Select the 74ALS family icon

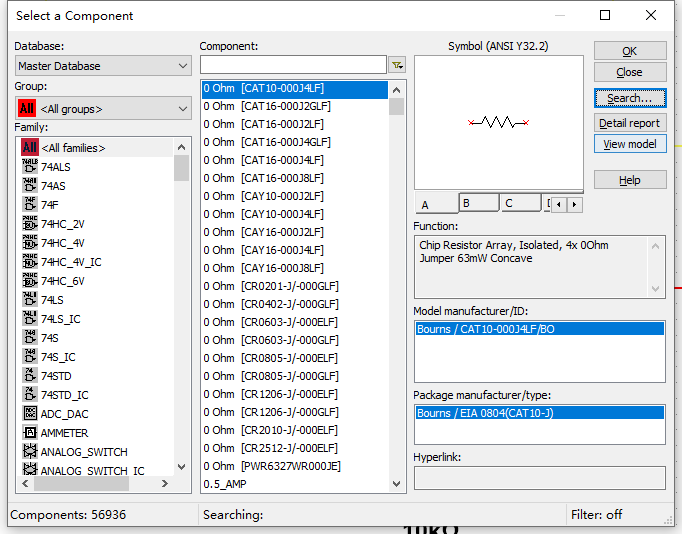coord(30,167)
